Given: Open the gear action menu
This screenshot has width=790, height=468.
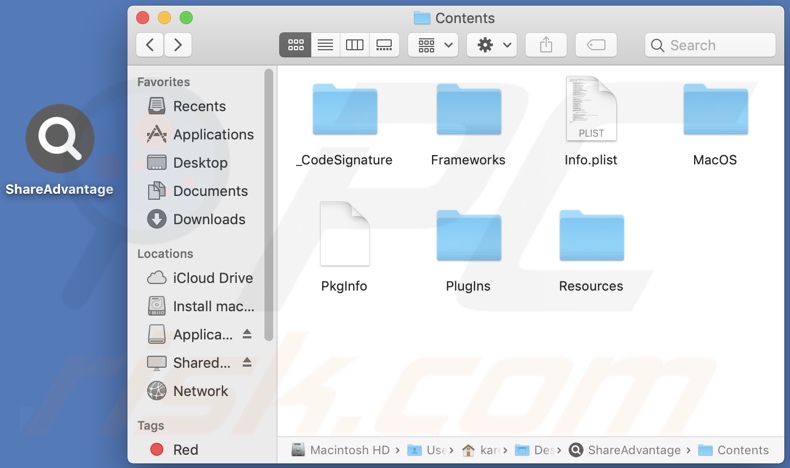Looking at the screenshot, I should 492,45.
